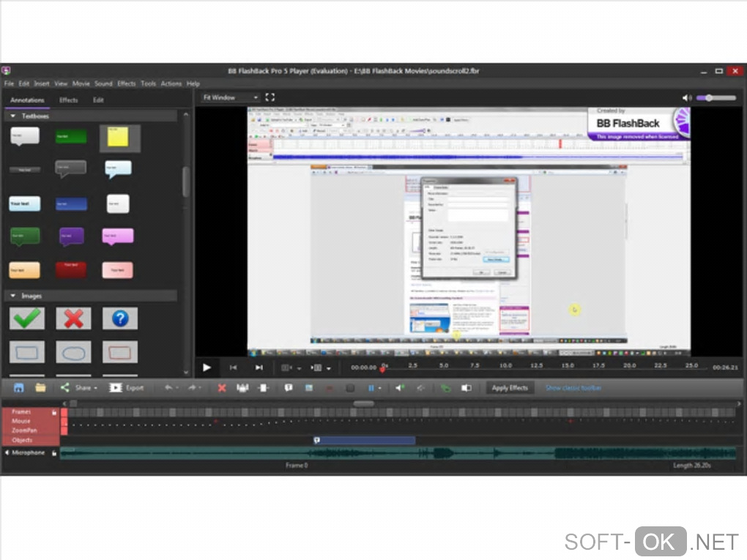This screenshot has height=560, width=747.
Task: Click the Mouse track label
Action: point(21,421)
